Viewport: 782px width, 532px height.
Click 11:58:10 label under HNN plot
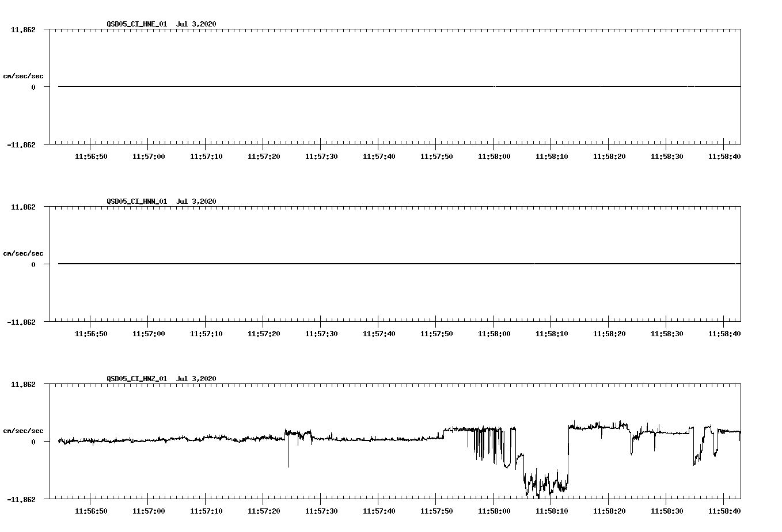552,334
